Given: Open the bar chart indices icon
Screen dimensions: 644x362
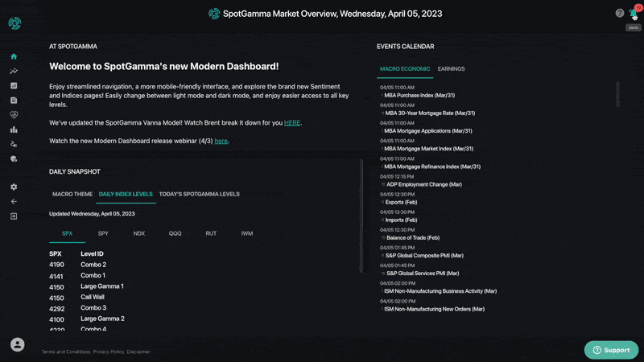Looking at the screenshot, I should point(14,130).
